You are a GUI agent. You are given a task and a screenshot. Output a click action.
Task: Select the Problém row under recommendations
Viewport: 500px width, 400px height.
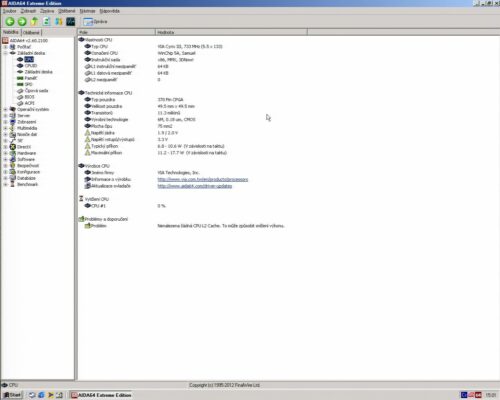tap(184, 226)
